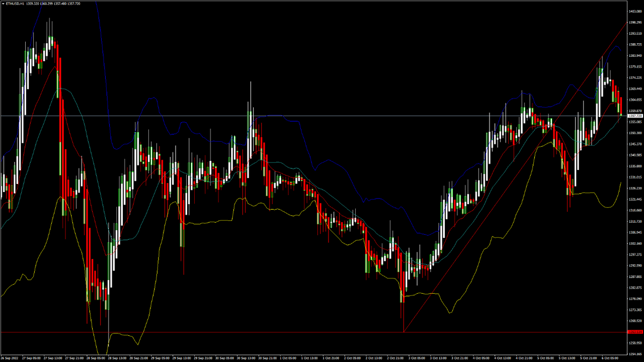Click the 1 Oct 05:00 time label

287,358
